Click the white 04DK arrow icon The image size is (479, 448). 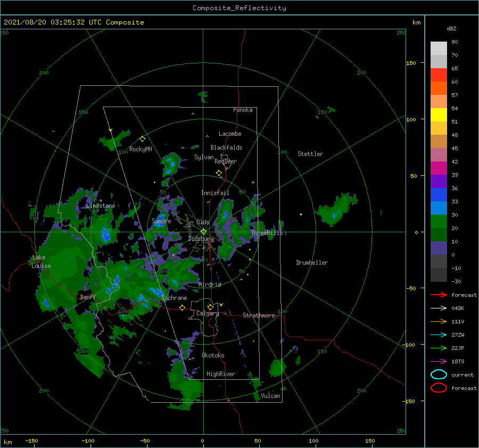(439, 308)
